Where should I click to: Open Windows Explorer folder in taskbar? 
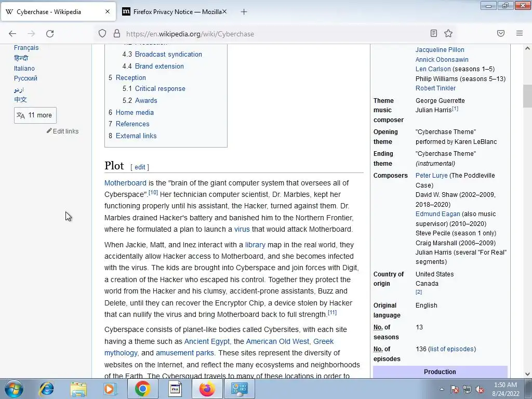coord(78,389)
